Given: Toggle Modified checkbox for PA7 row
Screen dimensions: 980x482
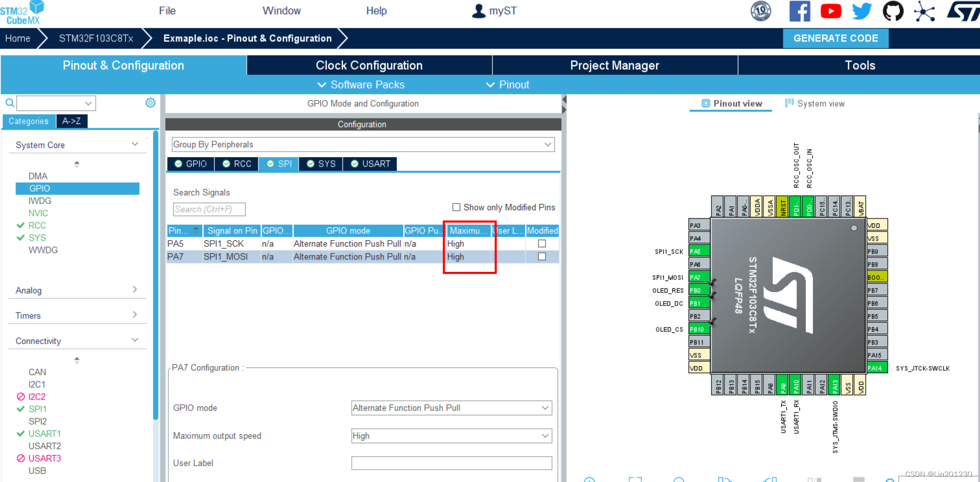Looking at the screenshot, I should tap(542, 256).
